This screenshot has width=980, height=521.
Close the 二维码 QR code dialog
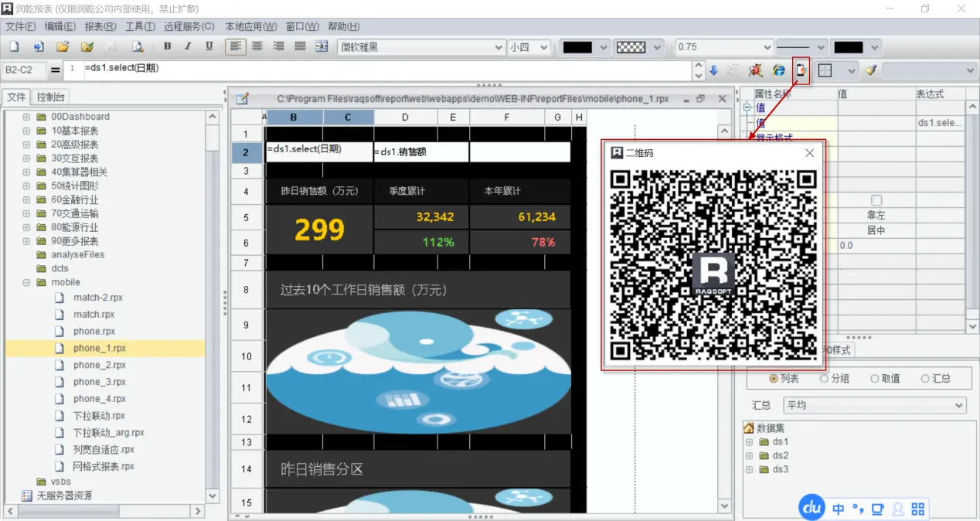(x=809, y=153)
